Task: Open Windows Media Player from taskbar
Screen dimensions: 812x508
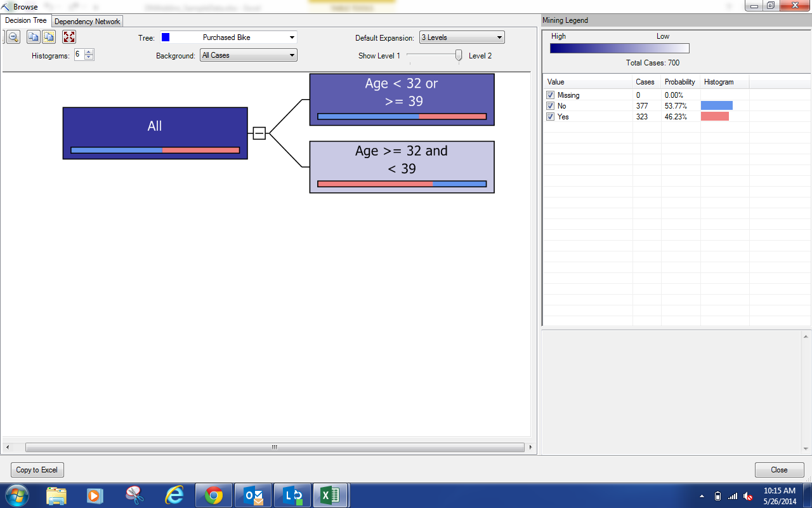Action: (x=95, y=495)
